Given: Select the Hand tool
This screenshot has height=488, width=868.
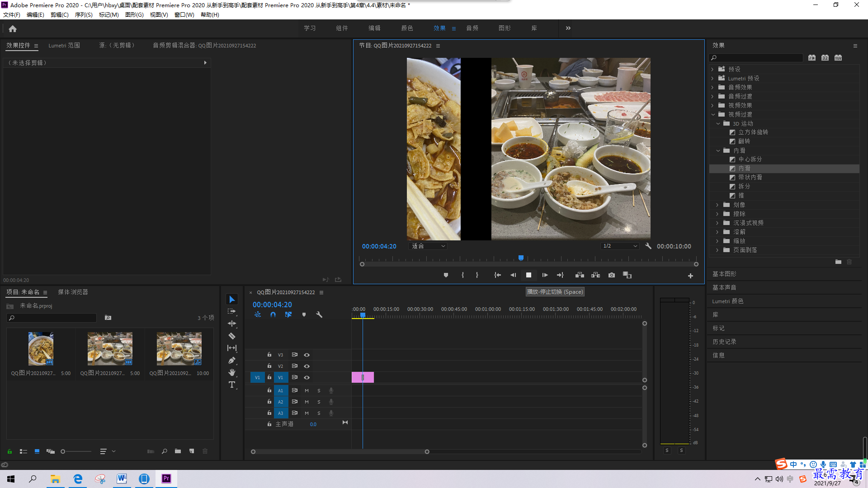Looking at the screenshot, I should click(232, 372).
